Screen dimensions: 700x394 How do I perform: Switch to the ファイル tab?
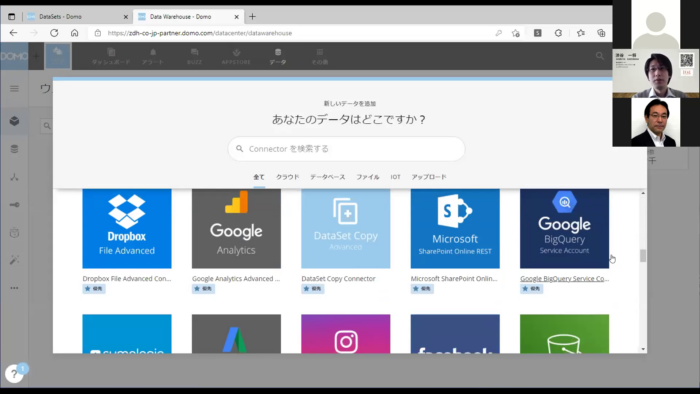(x=368, y=177)
